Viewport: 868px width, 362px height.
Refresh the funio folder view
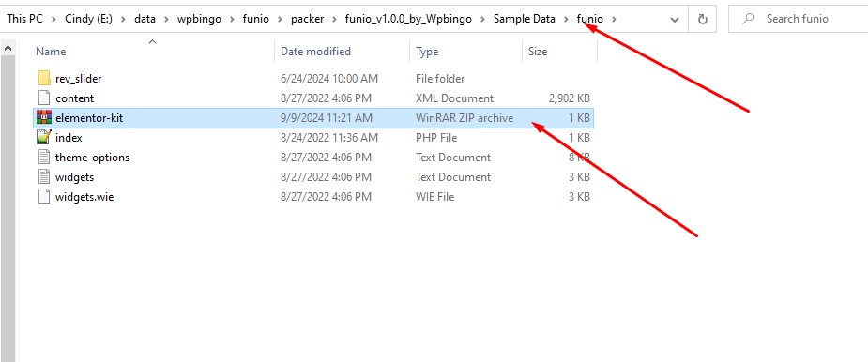coord(703,20)
